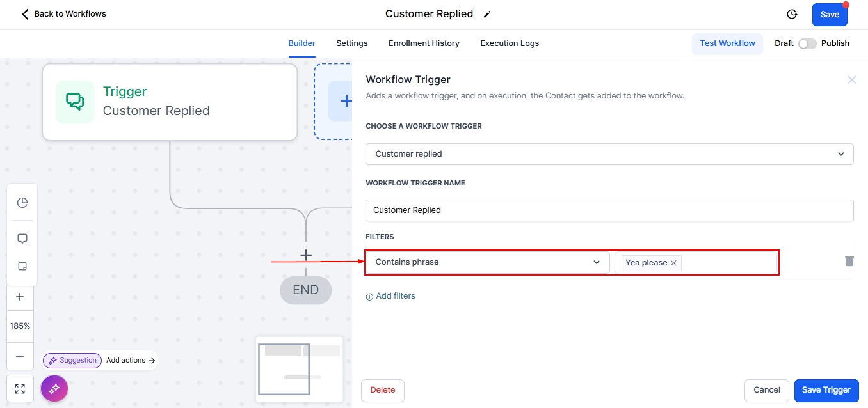
Task: Open the purple AI assistant button
Action: pyautogui.click(x=54, y=388)
